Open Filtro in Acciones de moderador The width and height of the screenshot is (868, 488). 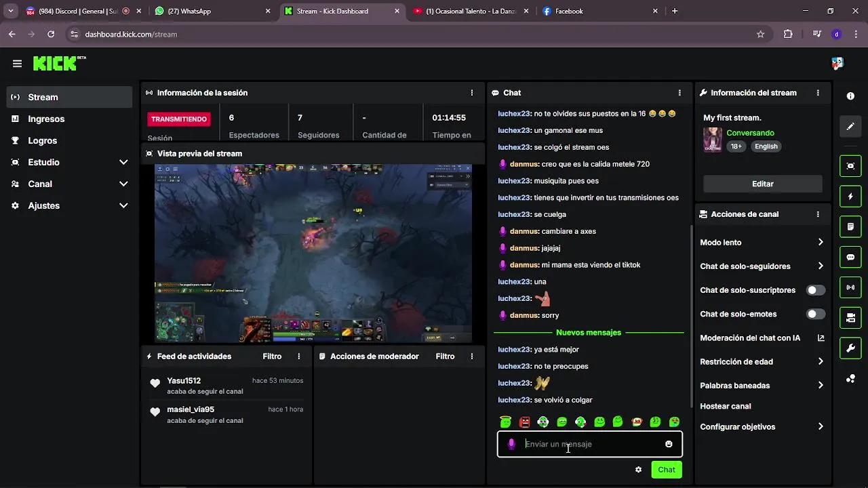(x=445, y=357)
